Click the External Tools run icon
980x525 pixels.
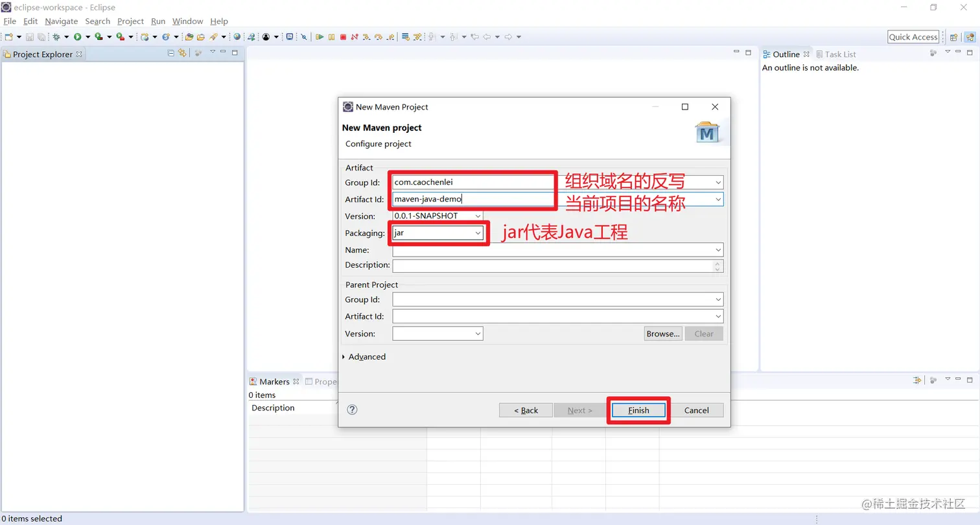[120, 37]
